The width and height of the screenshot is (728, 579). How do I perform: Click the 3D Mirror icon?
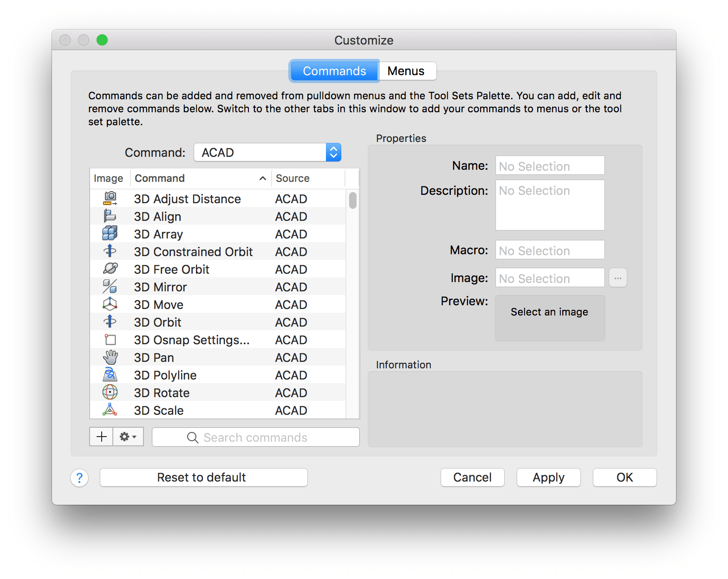point(110,286)
